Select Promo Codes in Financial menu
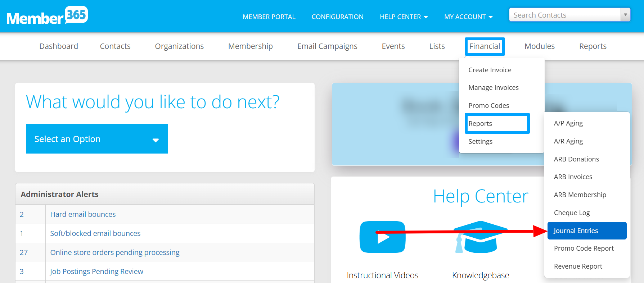644x283 pixels. coord(489,105)
